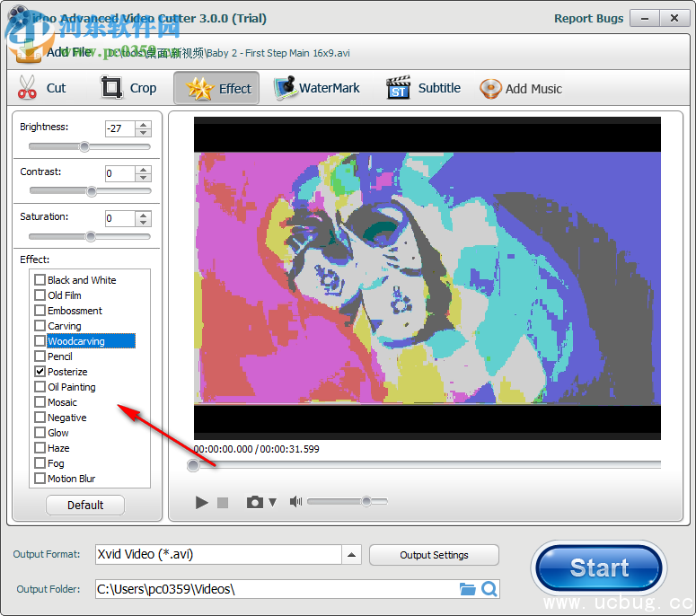Click the play button under the video

pos(201,502)
